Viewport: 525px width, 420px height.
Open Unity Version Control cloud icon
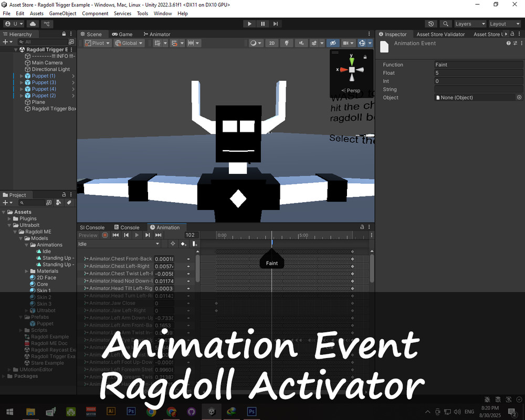coord(33,24)
